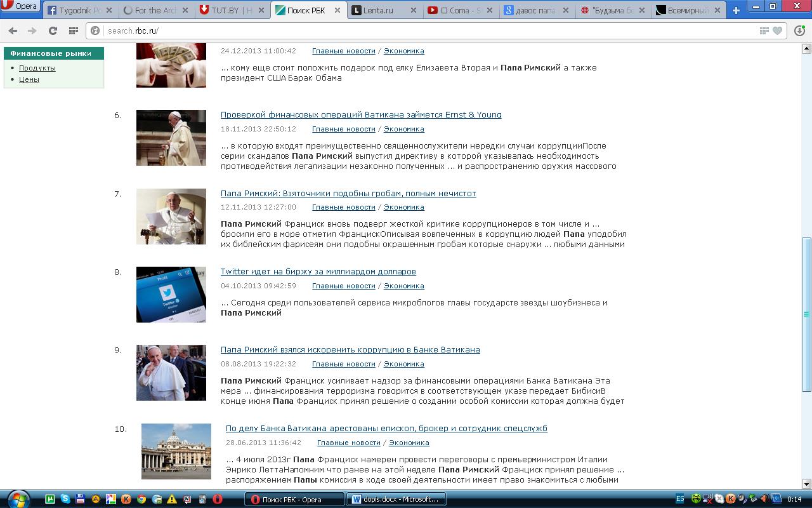Switch to the Lenta.ru tab
Image resolution: width=812 pixels, height=508 pixels.
click(x=384, y=10)
